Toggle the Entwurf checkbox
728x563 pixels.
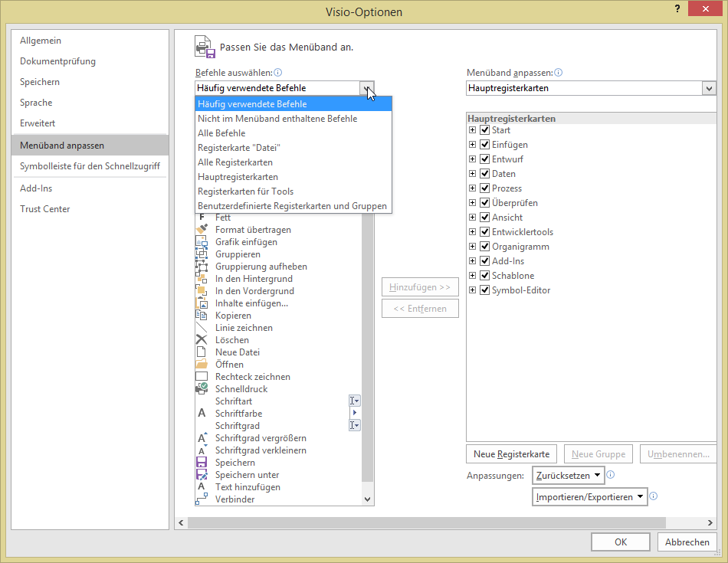point(485,159)
